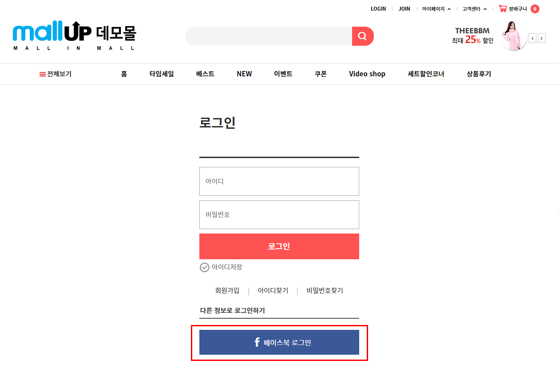Image resolution: width=559 pixels, height=392 pixels.
Task: Select the 세트할인코너 menu item
Action: click(x=426, y=74)
